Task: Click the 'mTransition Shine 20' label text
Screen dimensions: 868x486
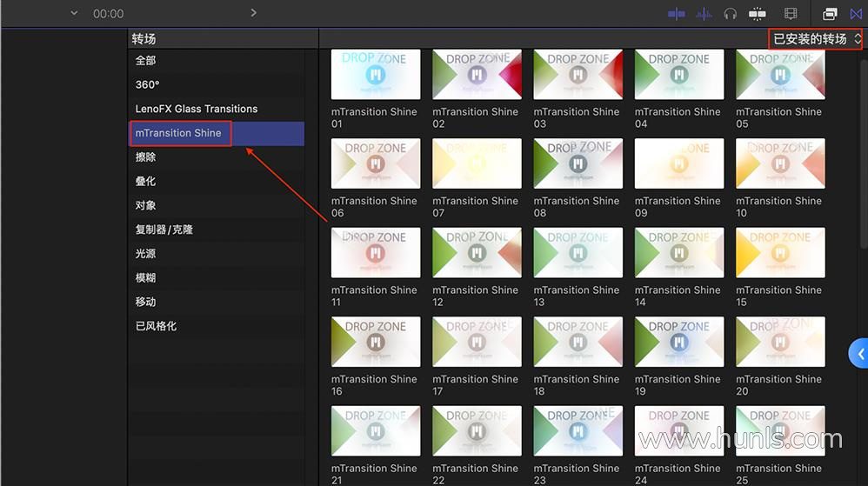Action: coord(779,385)
